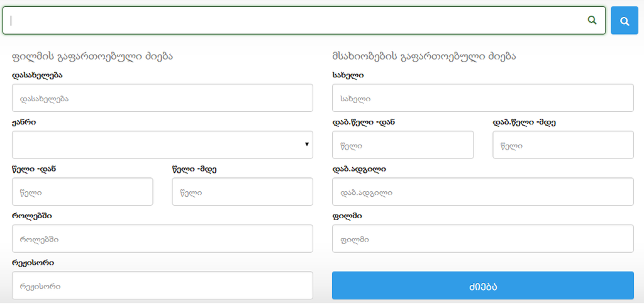
Task: Click the სახელი label above name field
Action: (348, 75)
